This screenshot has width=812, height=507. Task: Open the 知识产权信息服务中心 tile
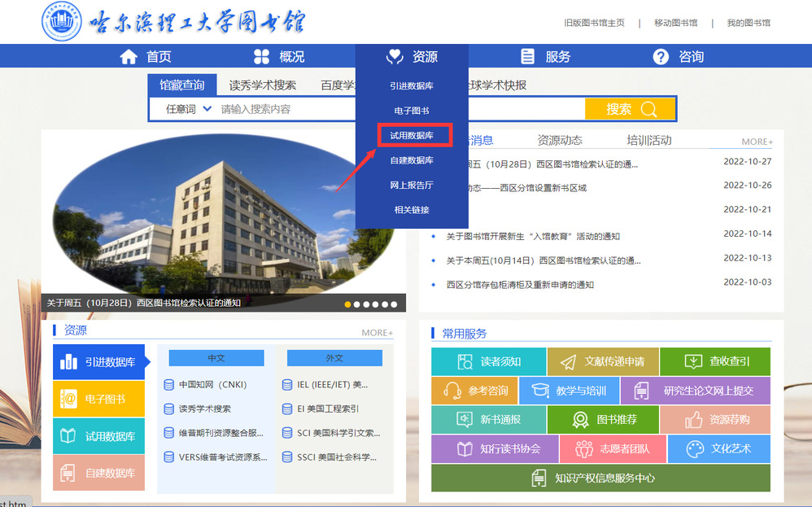click(600, 478)
